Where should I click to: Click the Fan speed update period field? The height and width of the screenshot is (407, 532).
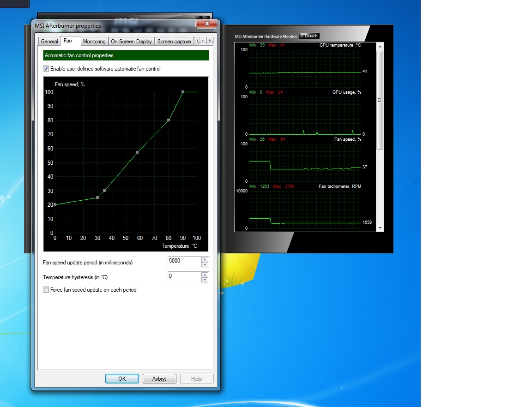coord(184,262)
